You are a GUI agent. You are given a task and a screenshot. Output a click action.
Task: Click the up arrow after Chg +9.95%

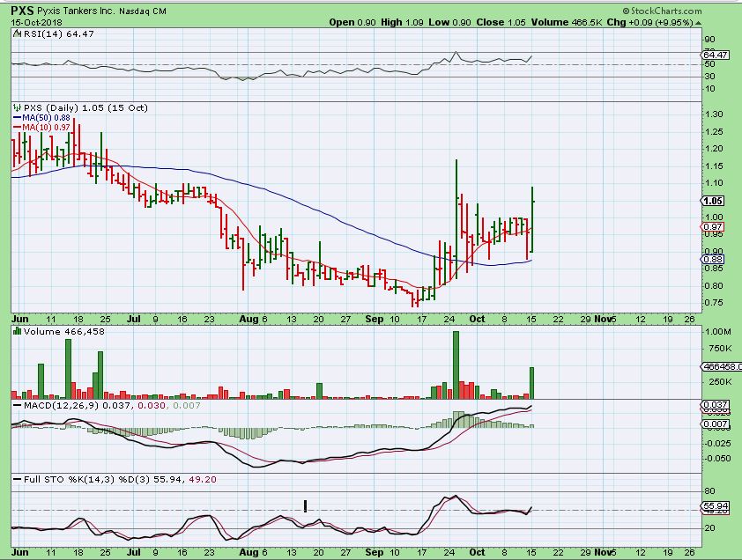pos(699,23)
